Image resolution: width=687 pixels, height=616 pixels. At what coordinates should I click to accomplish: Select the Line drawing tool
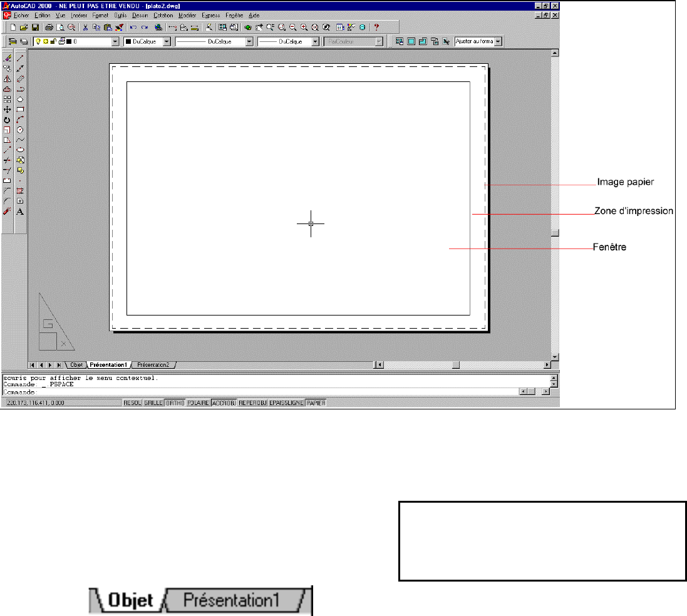(x=20, y=58)
